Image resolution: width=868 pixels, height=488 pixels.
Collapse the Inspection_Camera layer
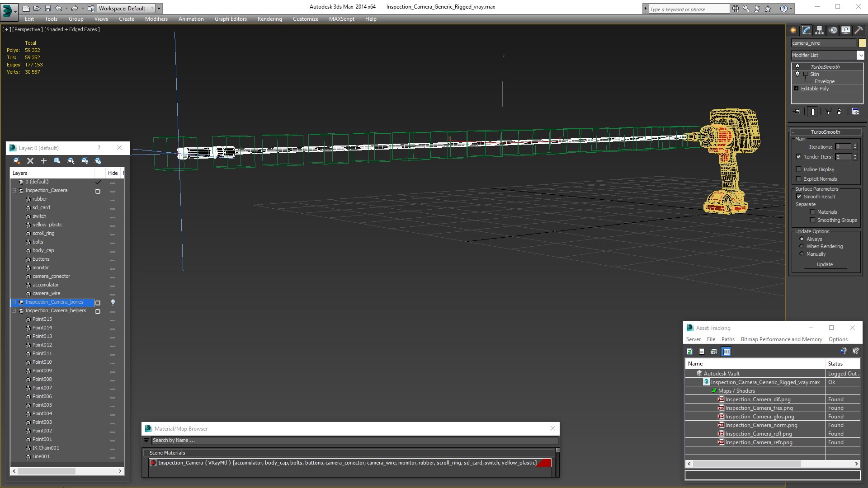click(x=14, y=191)
